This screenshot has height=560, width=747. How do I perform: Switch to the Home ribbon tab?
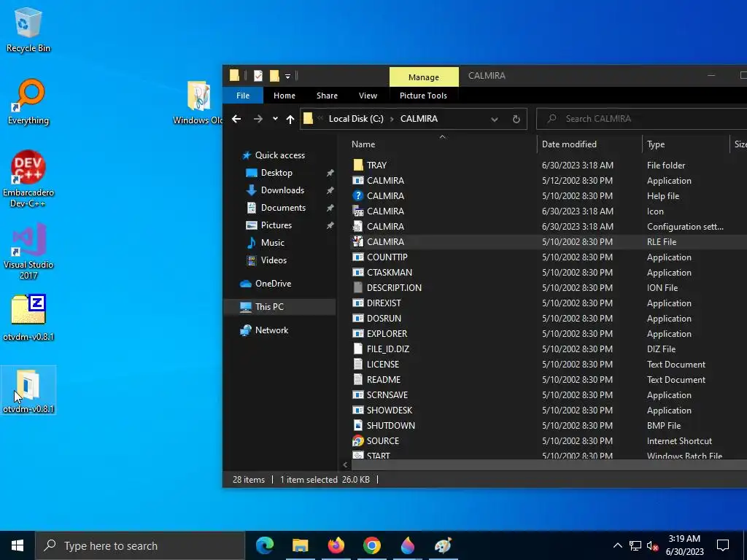coord(284,96)
